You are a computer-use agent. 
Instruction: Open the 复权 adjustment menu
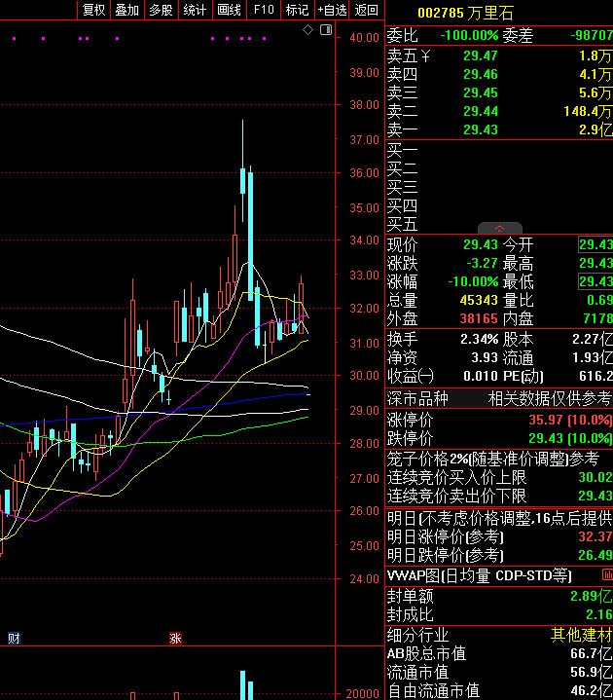click(x=93, y=10)
